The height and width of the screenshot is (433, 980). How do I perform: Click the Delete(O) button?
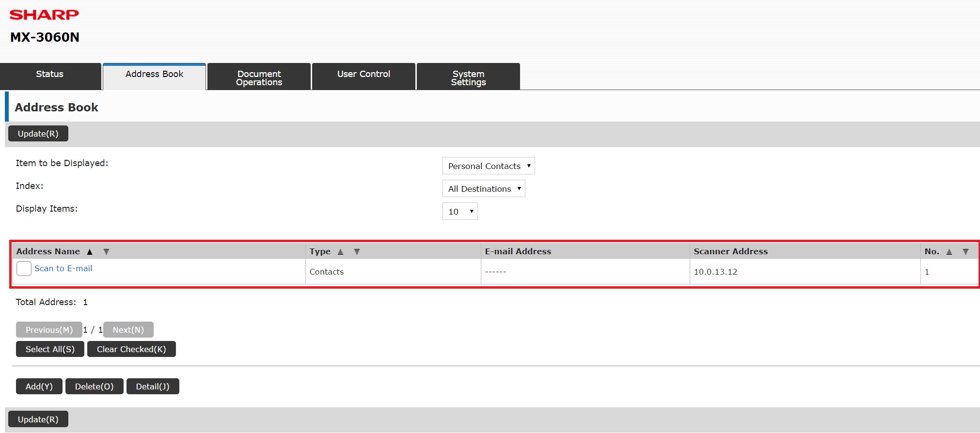tap(94, 387)
